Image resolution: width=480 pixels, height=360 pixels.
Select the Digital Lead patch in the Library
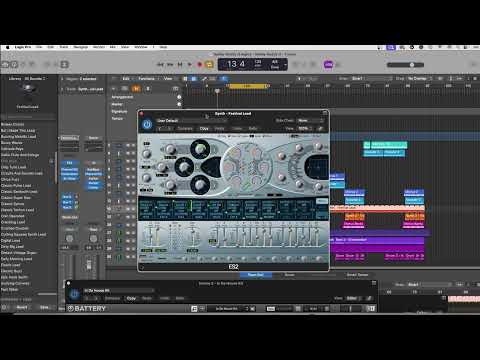pos(11,241)
